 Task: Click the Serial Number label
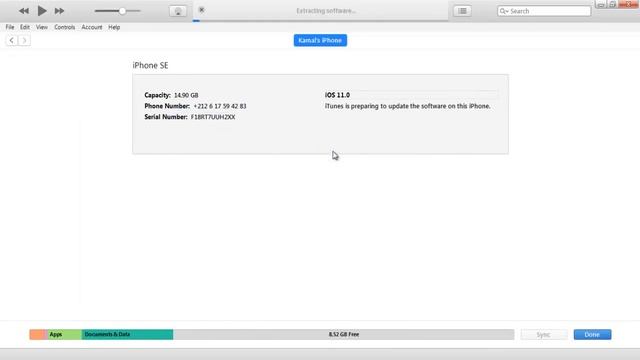pos(166,117)
